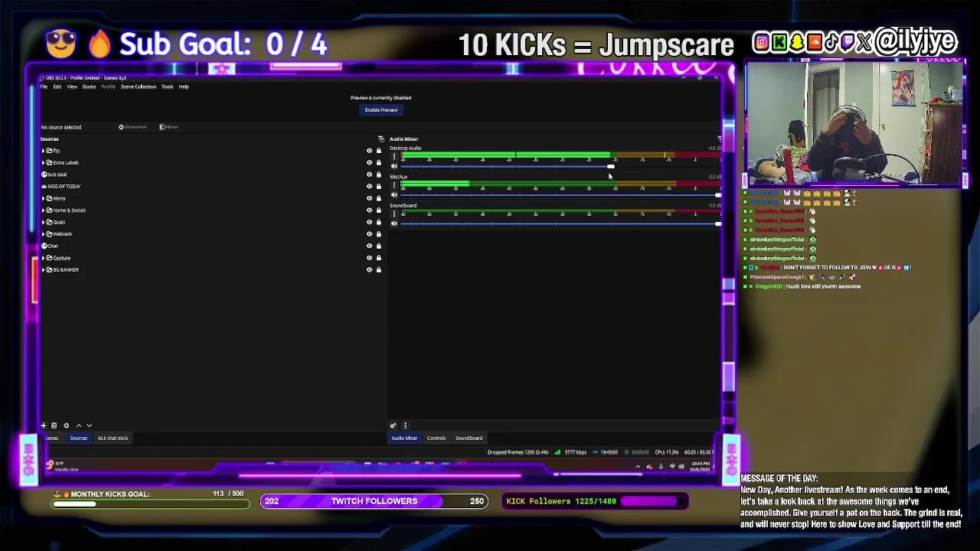Switch to the kick chat dock tab
Image resolution: width=980 pixels, height=551 pixels.
[113, 439]
